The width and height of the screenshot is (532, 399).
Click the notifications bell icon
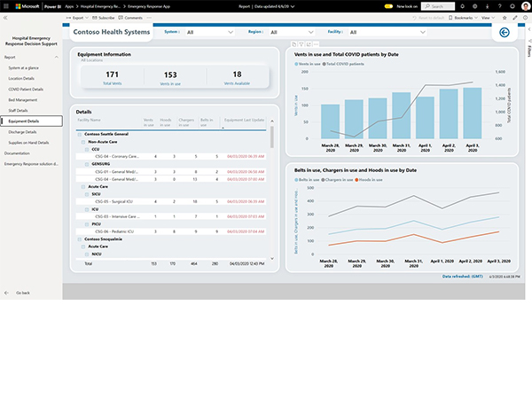tap(462, 6)
